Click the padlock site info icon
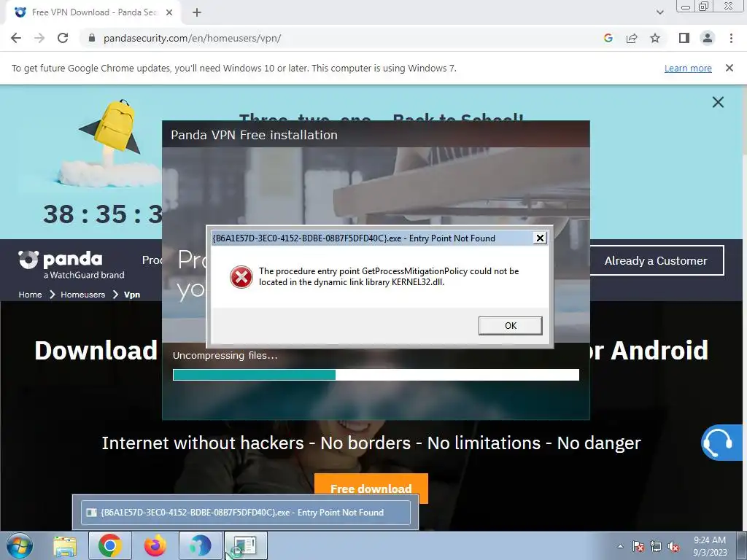 point(92,38)
